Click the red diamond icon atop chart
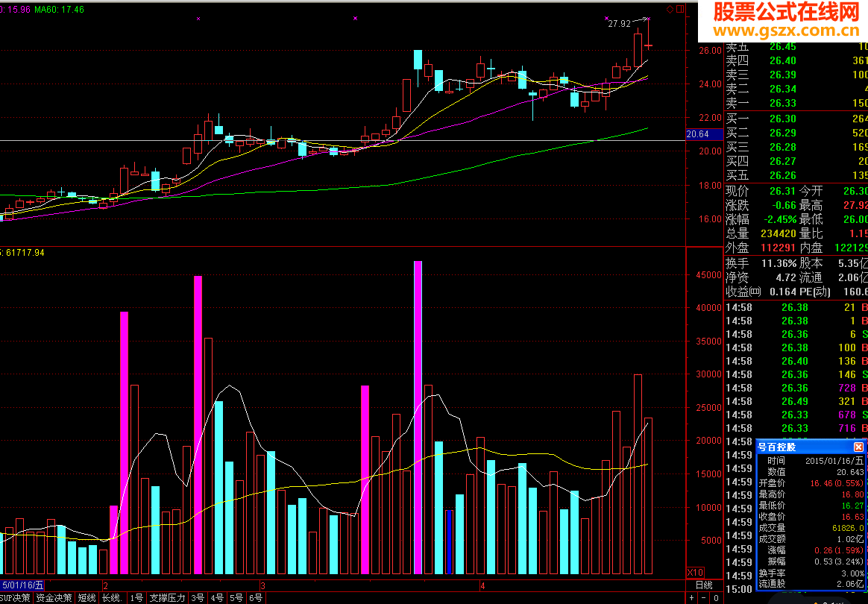The height and width of the screenshot is (604, 868). tap(670, 10)
